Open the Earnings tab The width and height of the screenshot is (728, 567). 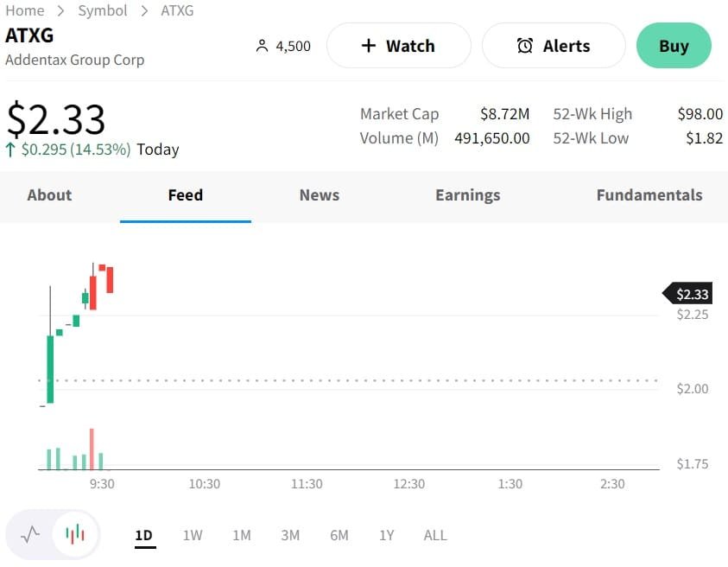(467, 195)
